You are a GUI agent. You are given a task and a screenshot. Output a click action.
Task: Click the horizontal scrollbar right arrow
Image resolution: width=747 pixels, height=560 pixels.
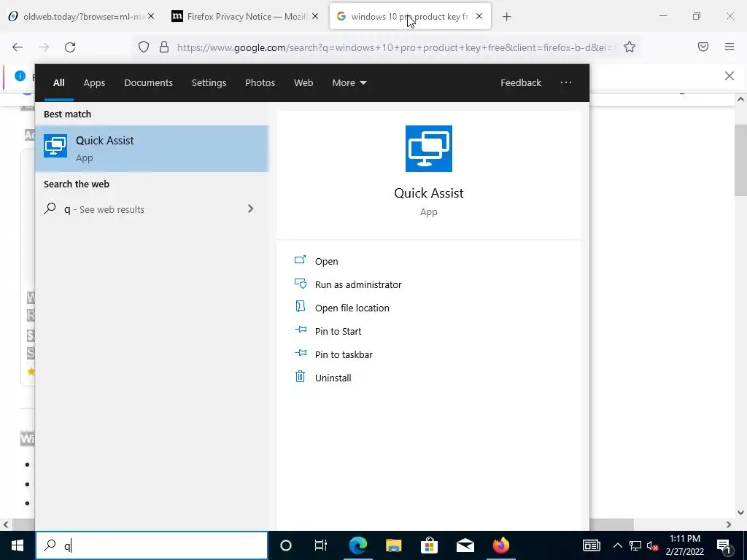(x=729, y=524)
